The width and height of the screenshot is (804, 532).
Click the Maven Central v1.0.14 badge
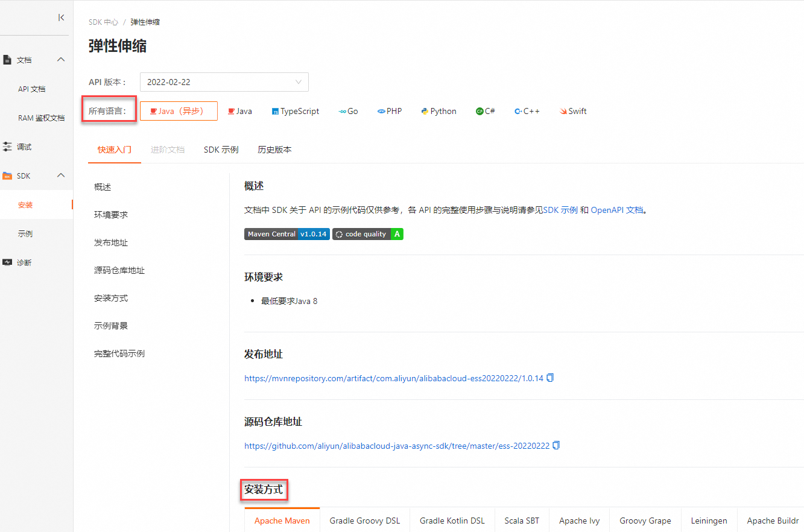point(287,234)
